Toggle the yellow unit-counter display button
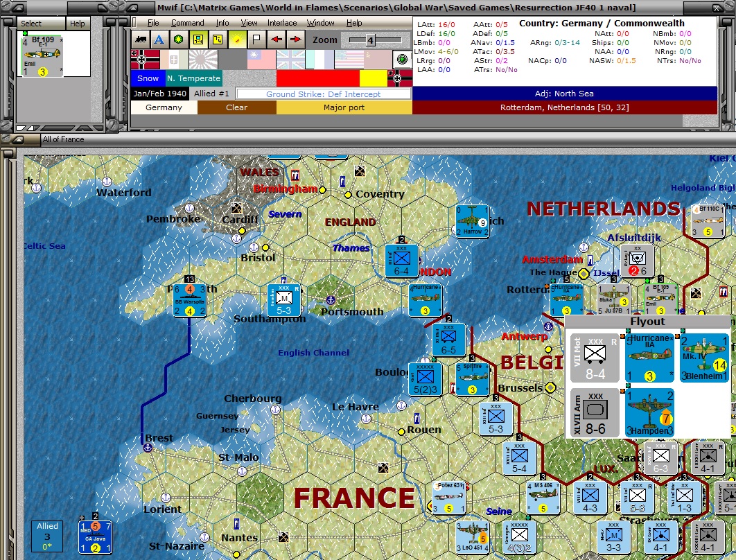 pos(198,40)
